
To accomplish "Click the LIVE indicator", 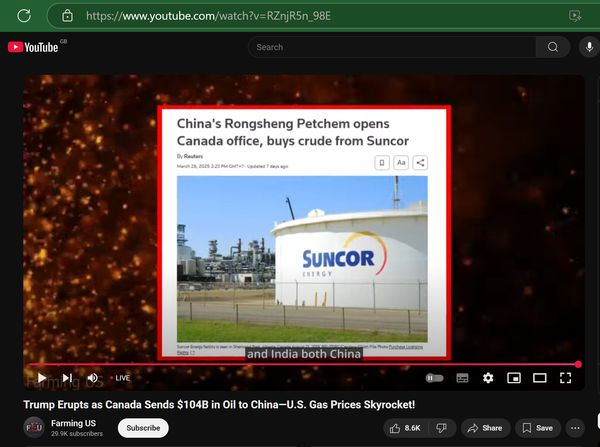I will [x=120, y=378].
